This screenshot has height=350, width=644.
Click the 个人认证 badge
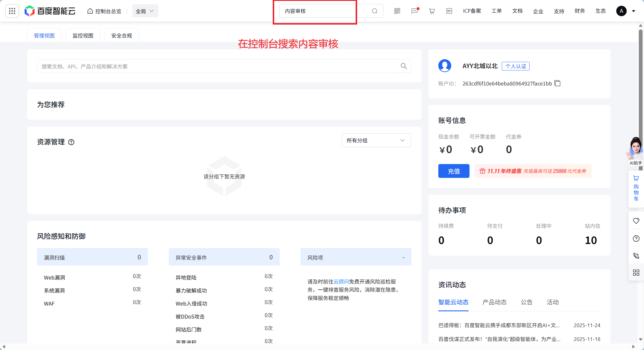pos(516,66)
